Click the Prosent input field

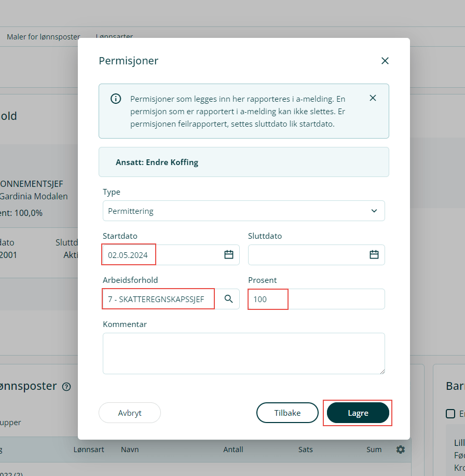click(x=317, y=299)
